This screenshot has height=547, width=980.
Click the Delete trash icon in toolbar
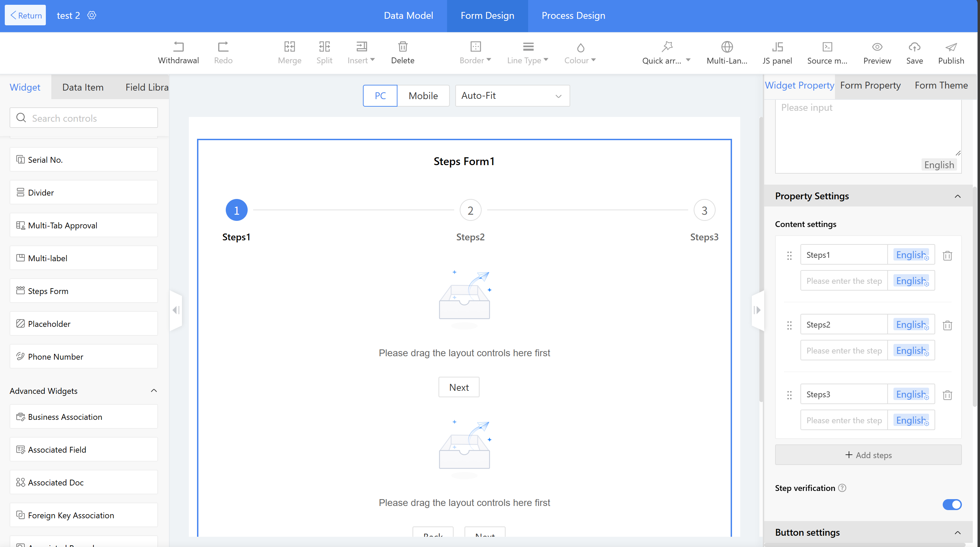coord(403,47)
